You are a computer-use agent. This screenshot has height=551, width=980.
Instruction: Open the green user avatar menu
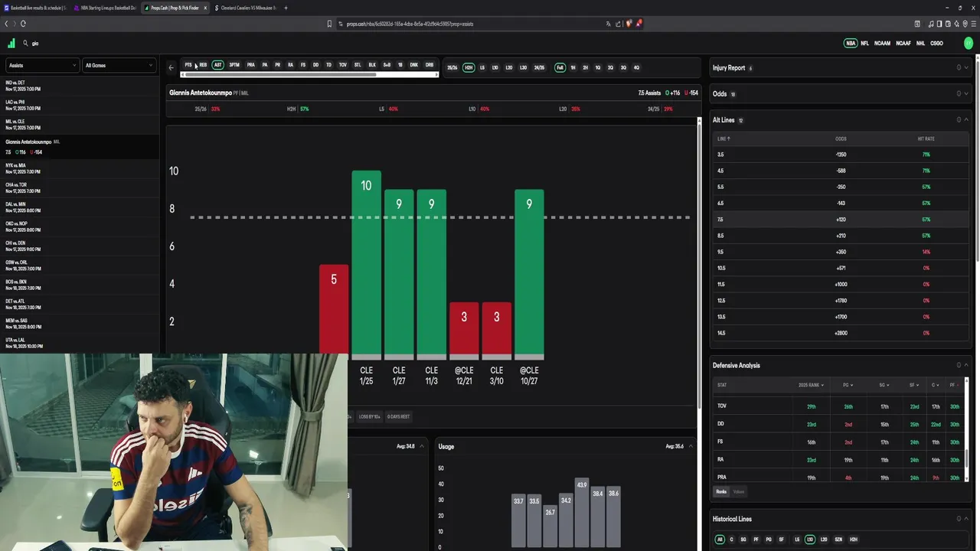click(x=969, y=44)
